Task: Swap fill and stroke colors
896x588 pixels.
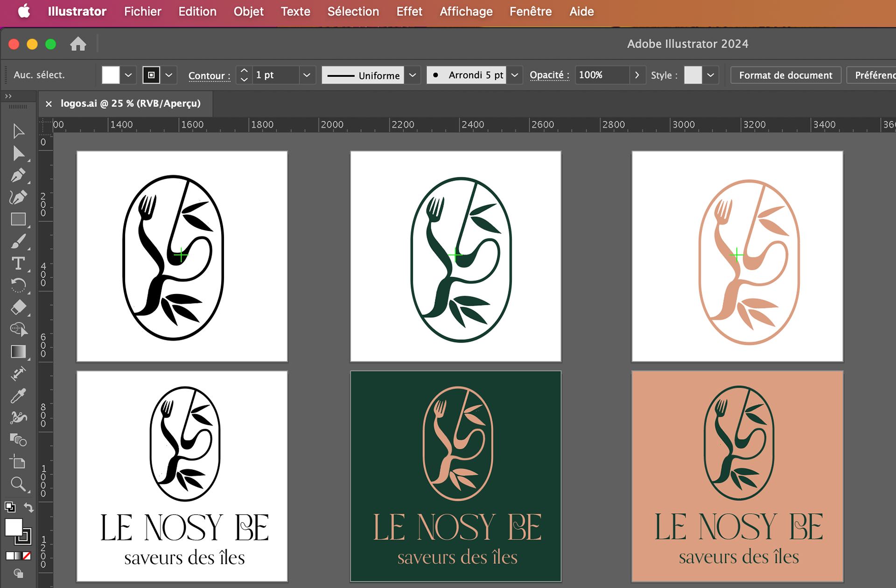Action: coord(29,507)
